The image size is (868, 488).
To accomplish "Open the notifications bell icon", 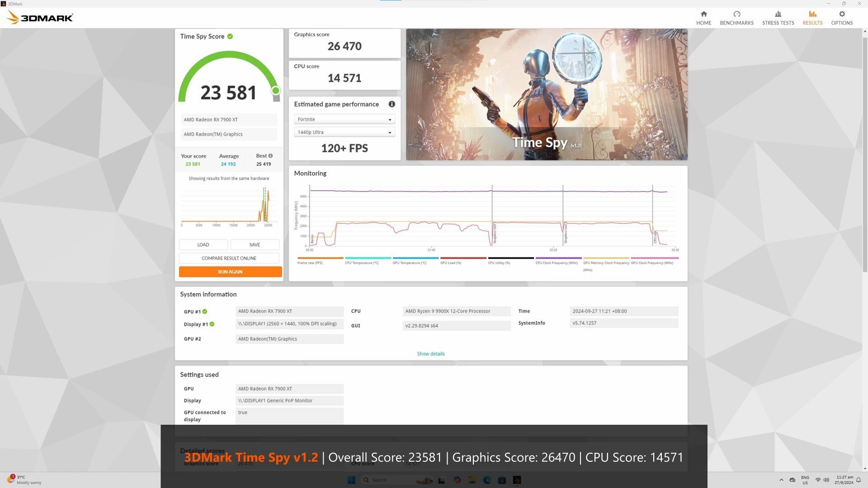I will pos(859,480).
